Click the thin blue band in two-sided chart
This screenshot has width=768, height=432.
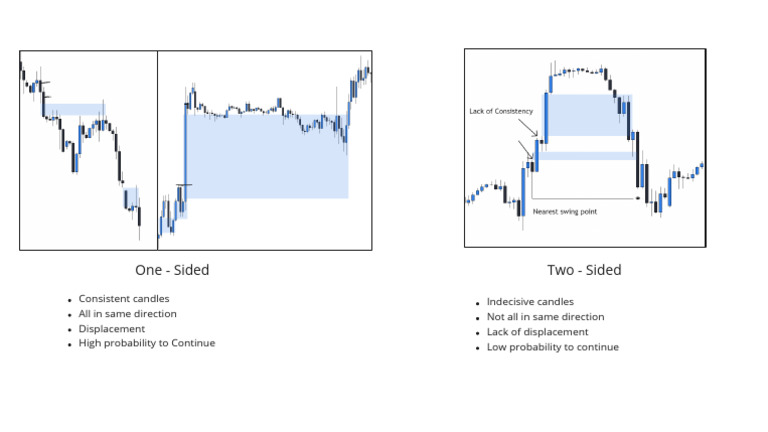click(585, 156)
